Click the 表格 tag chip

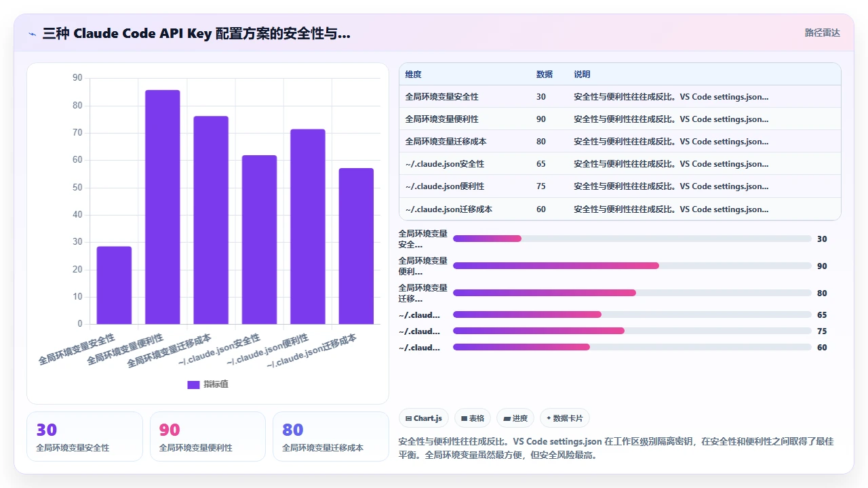472,418
